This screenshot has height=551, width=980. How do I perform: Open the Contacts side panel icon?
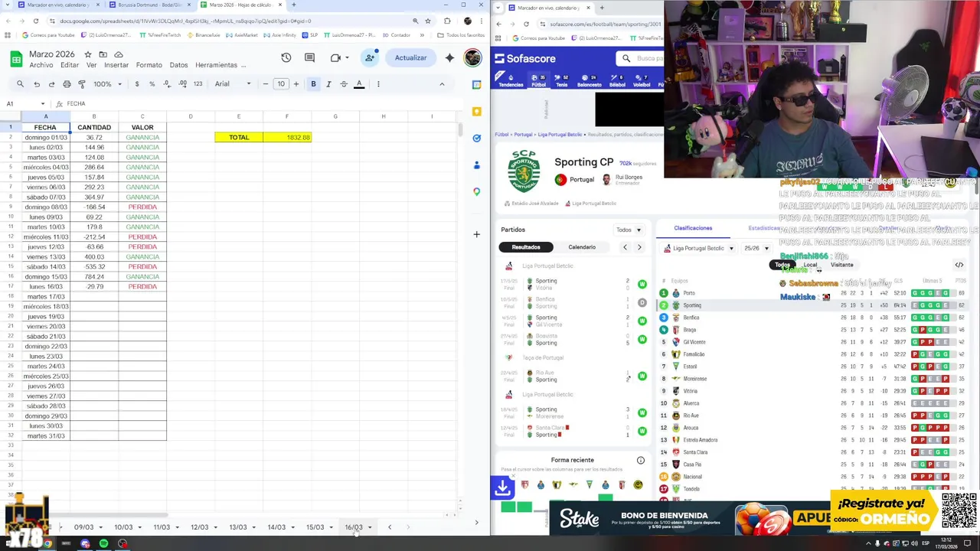click(476, 165)
